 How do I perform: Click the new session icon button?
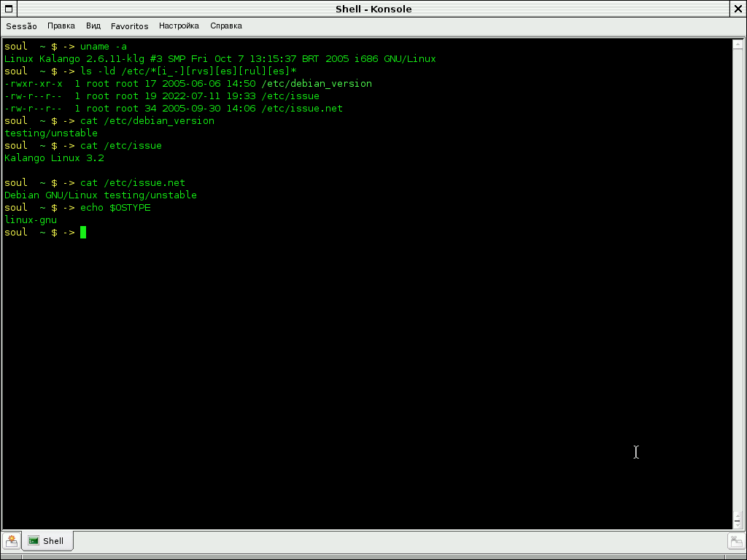pos(12,541)
